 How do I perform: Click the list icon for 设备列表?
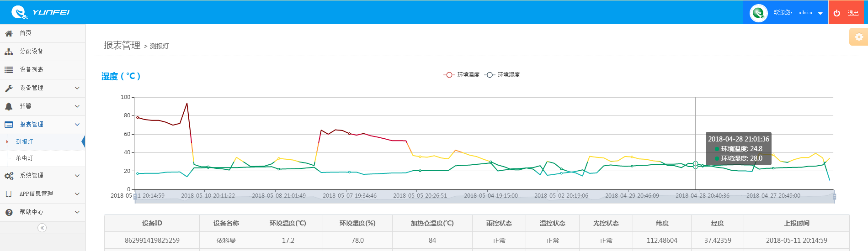(9, 70)
